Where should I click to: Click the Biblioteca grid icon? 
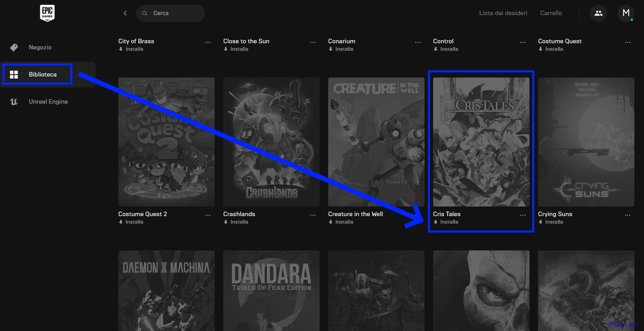[14, 74]
